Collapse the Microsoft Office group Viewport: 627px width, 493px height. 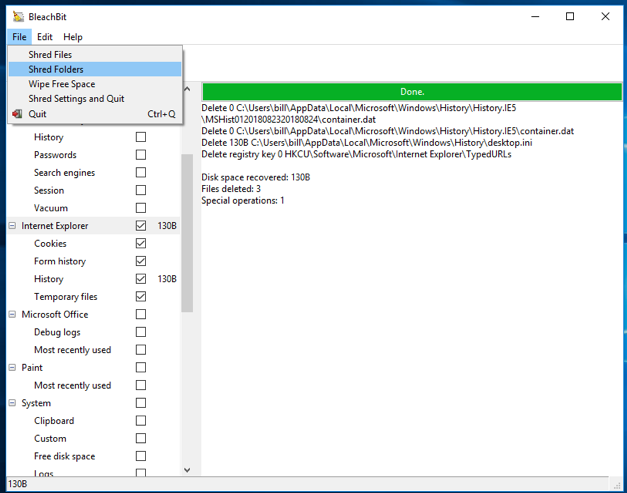point(12,315)
